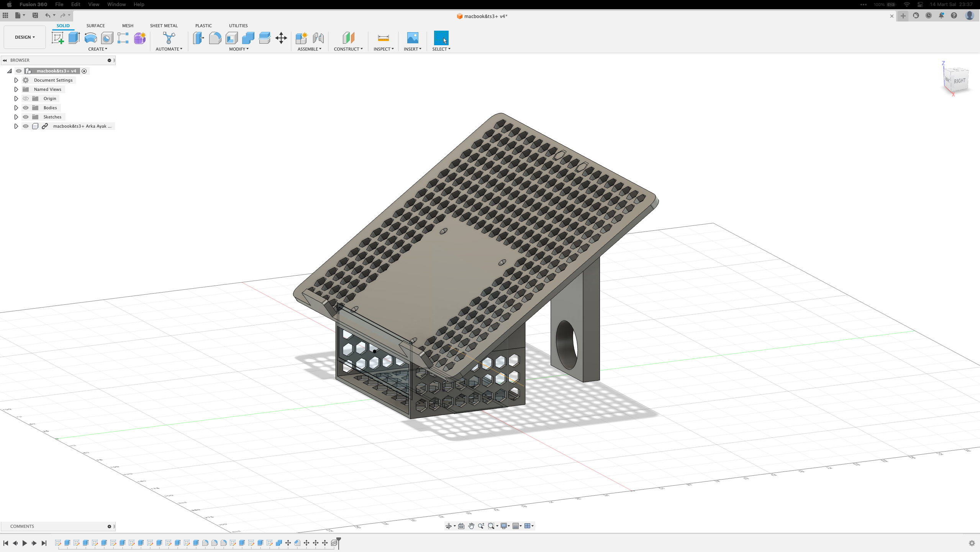Switch to the UTILITIES tab

238,26
